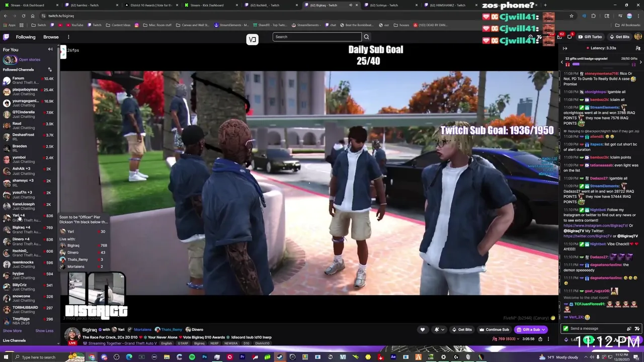
Task: Open stream options three-dot menu
Action: (548, 339)
